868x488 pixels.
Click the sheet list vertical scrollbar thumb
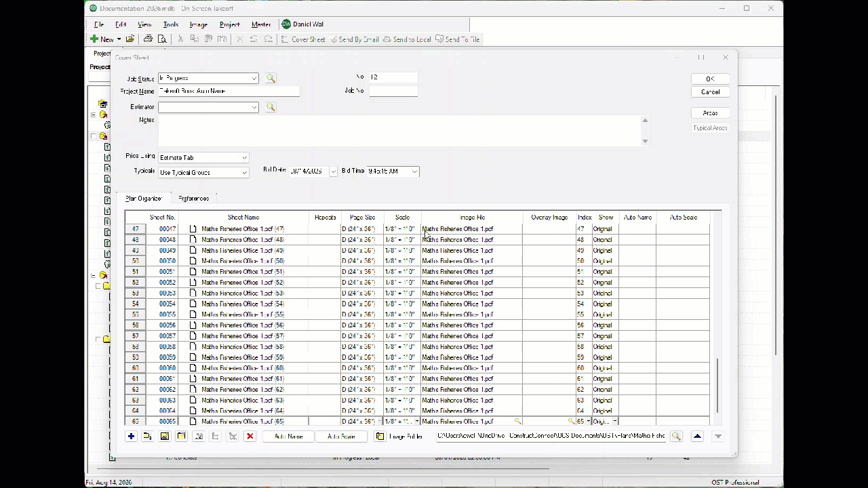coord(717,384)
